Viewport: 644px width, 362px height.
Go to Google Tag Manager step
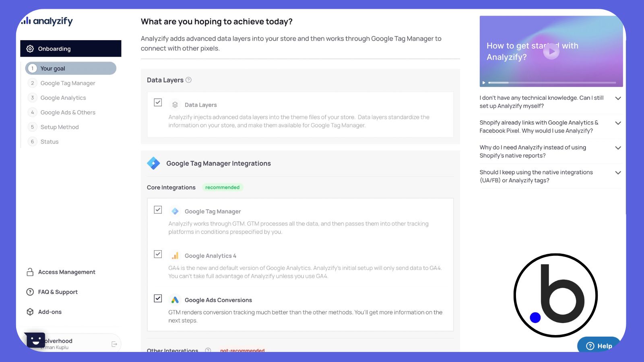pyautogui.click(x=68, y=83)
